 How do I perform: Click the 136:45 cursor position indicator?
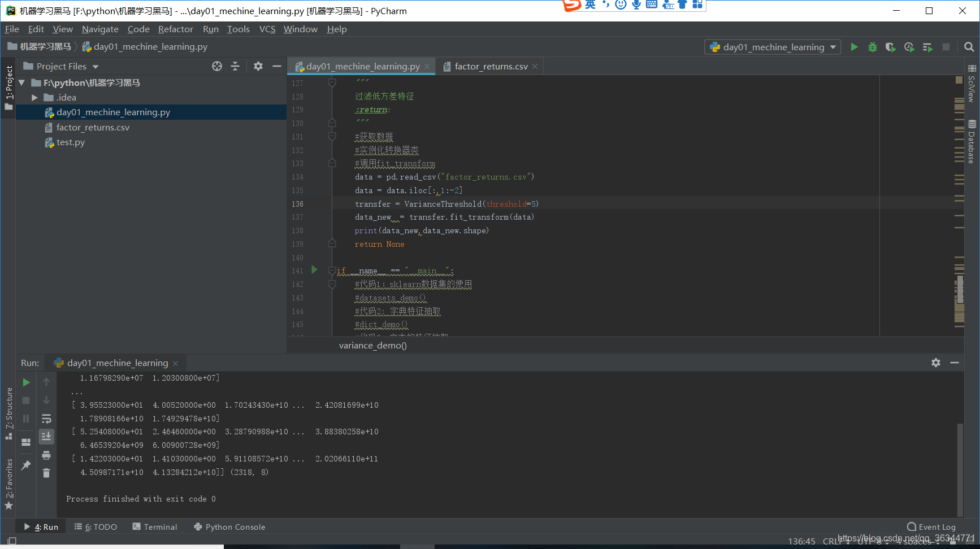tap(801, 541)
